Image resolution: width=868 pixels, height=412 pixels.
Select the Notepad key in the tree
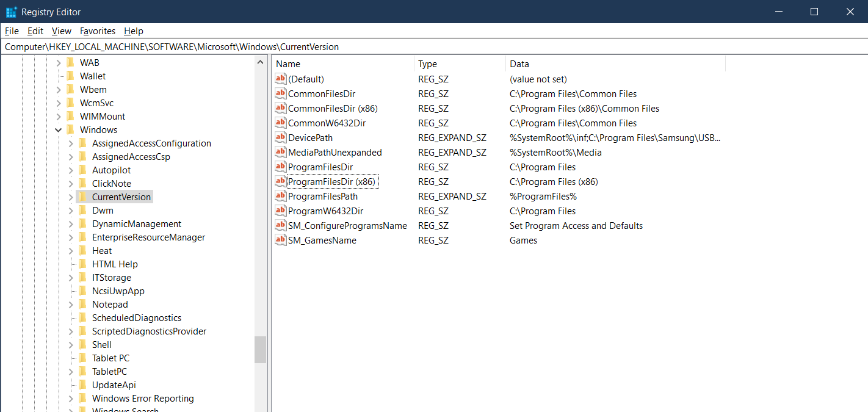[x=110, y=304]
